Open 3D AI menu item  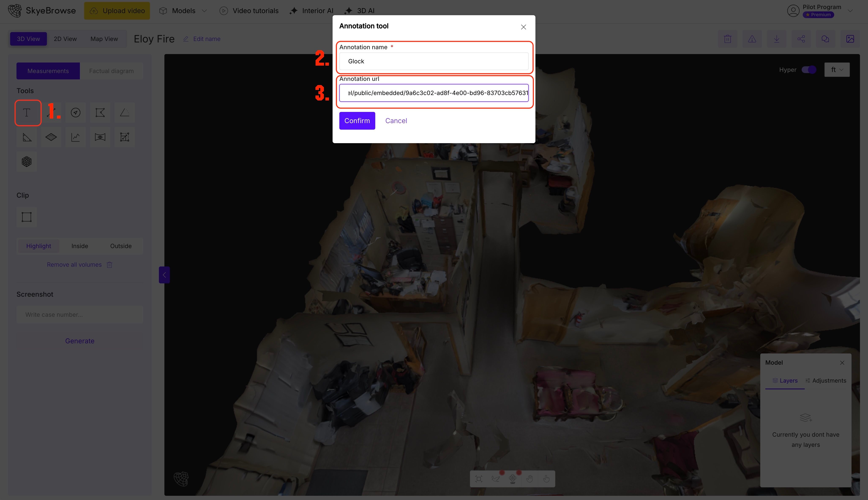coord(359,11)
